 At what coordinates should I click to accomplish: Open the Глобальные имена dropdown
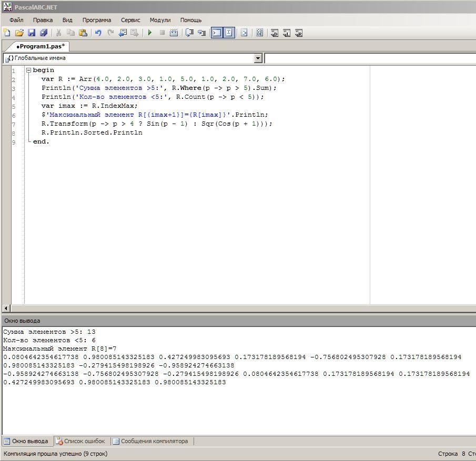(258, 58)
